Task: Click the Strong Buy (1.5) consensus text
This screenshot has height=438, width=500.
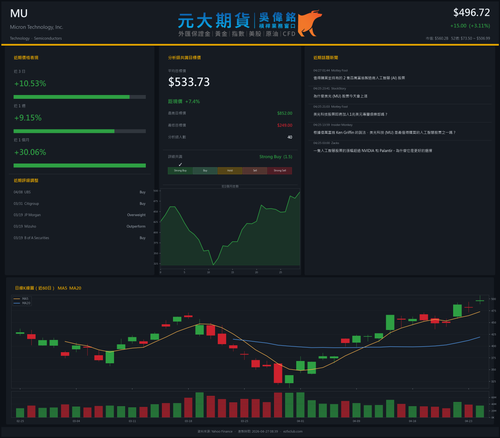Action: click(x=276, y=157)
